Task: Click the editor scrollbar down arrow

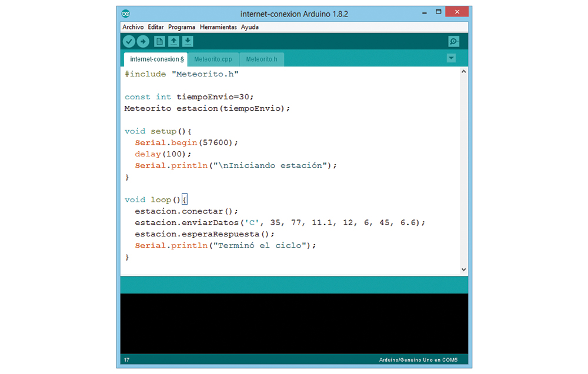Action: (463, 269)
